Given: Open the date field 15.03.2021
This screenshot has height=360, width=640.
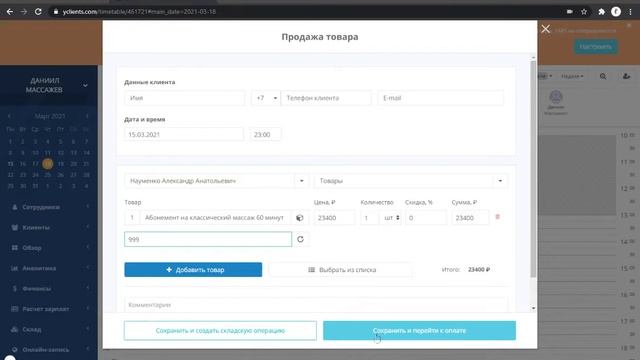Looking at the screenshot, I should pos(184,134).
